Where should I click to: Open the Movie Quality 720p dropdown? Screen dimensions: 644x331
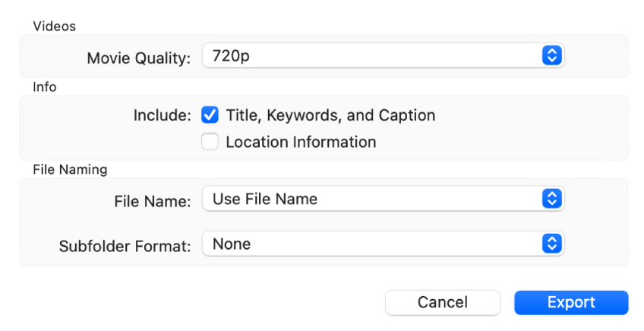(372, 55)
